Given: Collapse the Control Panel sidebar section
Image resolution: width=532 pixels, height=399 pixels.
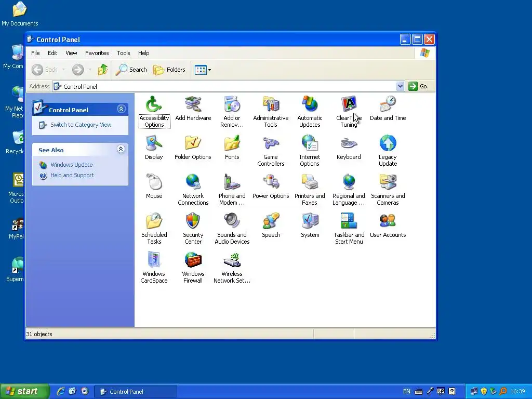Looking at the screenshot, I should [121, 109].
